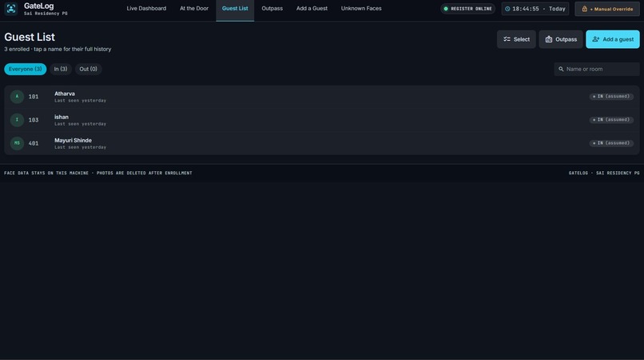Click the "GateLog · Sai Residency PG" footer text
This screenshot has height=360, width=644.
pyautogui.click(x=604, y=174)
